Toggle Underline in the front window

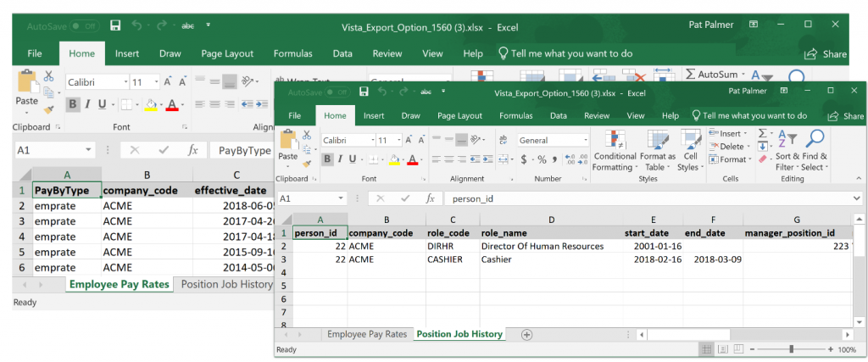point(352,160)
